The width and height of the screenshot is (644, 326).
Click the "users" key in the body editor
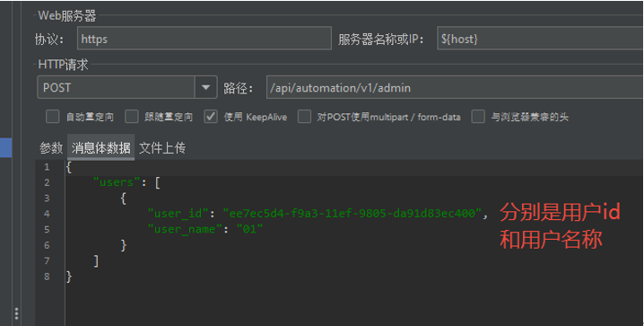pyautogui.click(x=117, y=182)
